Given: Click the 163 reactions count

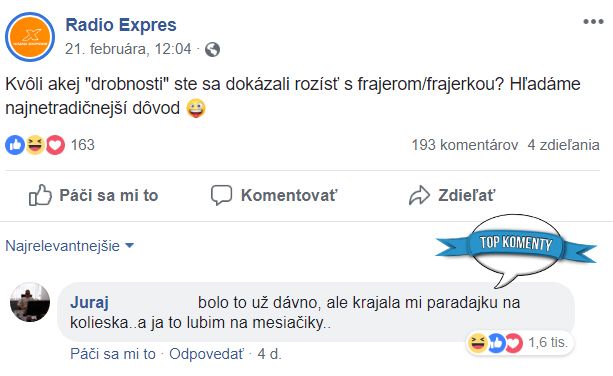Looking at the screenshot, I should click(82, 145).
